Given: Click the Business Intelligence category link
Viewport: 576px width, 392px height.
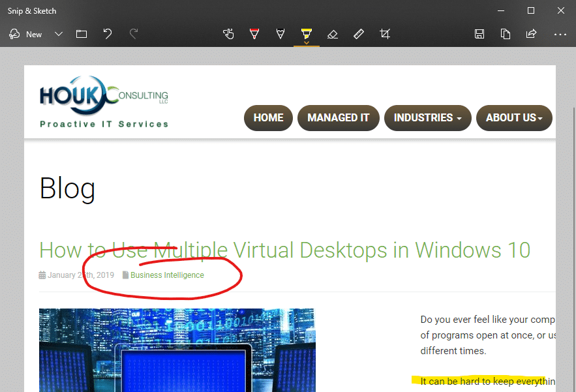Looking at the screenshot, I should 167,275.
